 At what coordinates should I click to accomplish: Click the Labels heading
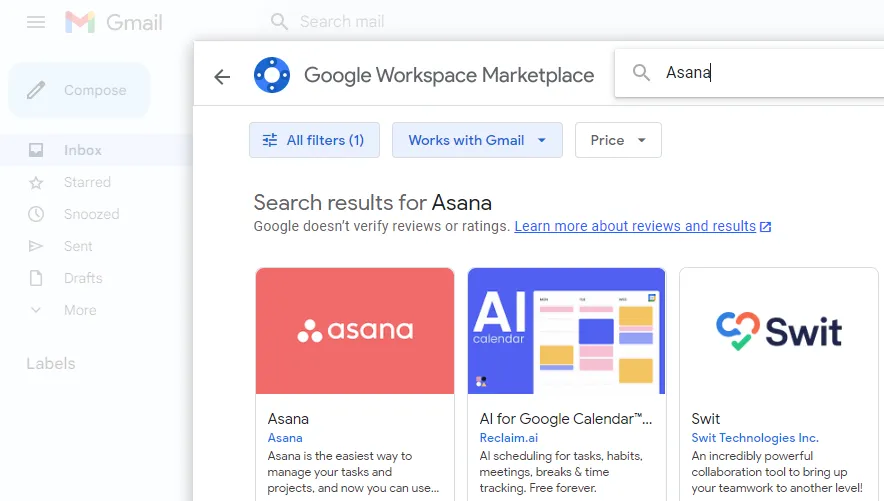point(51,363)
